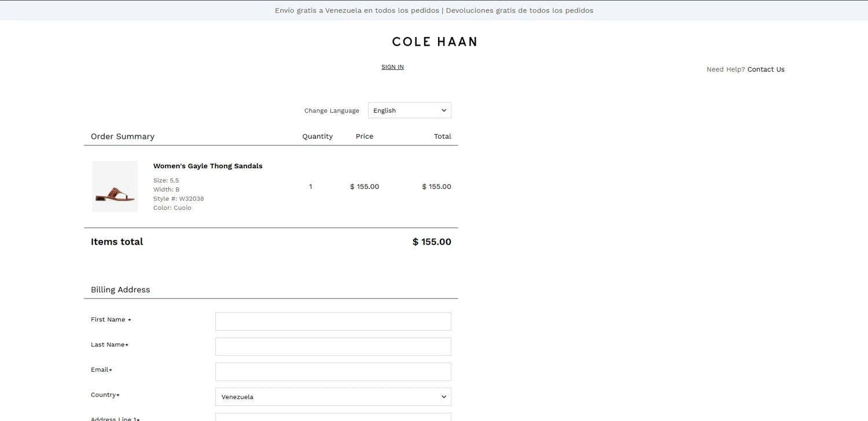The height and width of the screenshot is (421, 868).
Task: Click the Email label
Action: coord(102,370)
